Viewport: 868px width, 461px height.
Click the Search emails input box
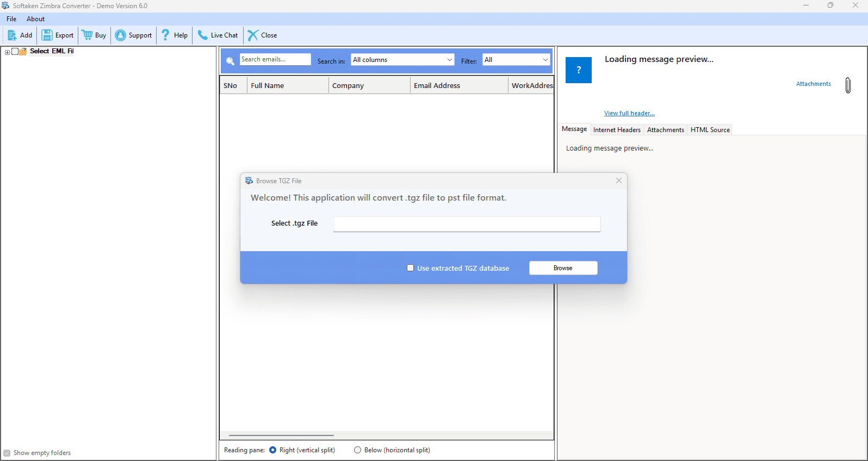[x=275, y=59]
